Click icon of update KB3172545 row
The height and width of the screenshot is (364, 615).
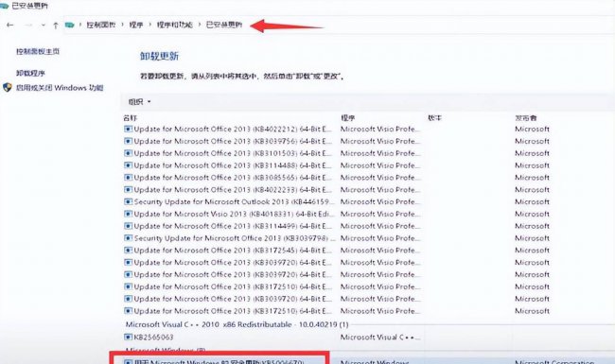click(128, 250)
